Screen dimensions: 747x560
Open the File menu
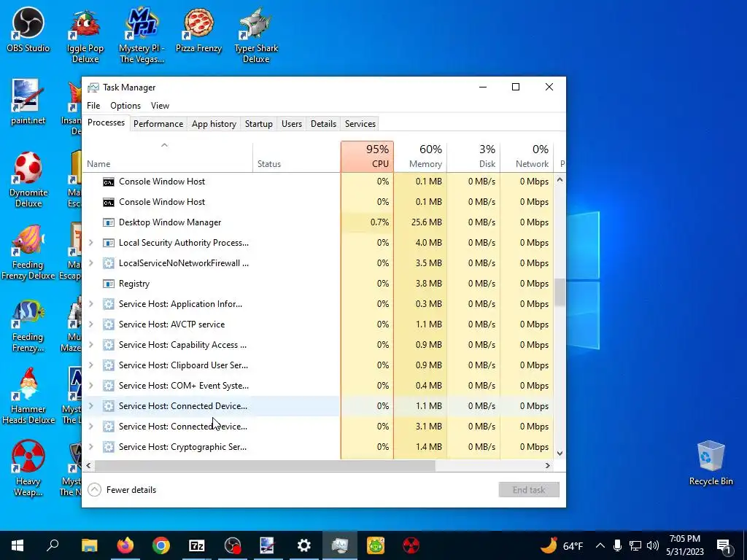(x=93, y=106)
